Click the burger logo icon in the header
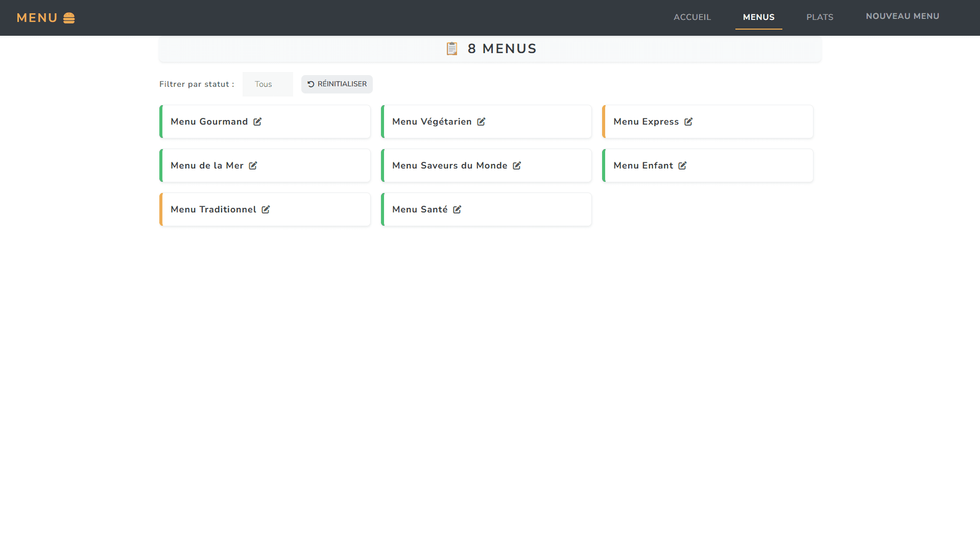The image size is (980, 551). 69,18
